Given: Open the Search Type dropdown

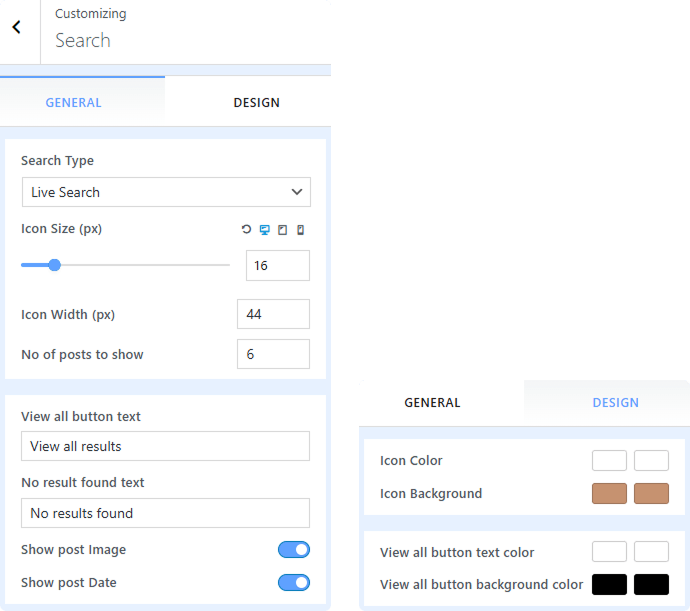Looking at the screenshot, I should pyautogui.click(x=166, y=192).
